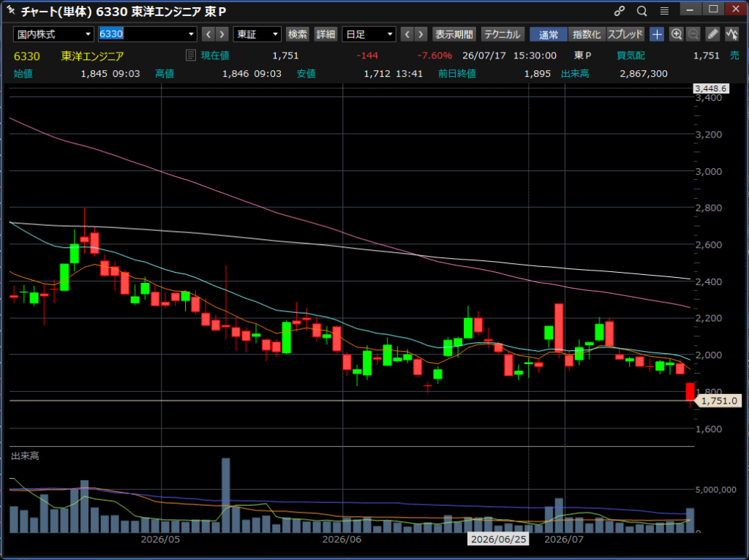749x560 pixels.
Task: Click the memo icon beside 現在値
Action: click(191, 56)
